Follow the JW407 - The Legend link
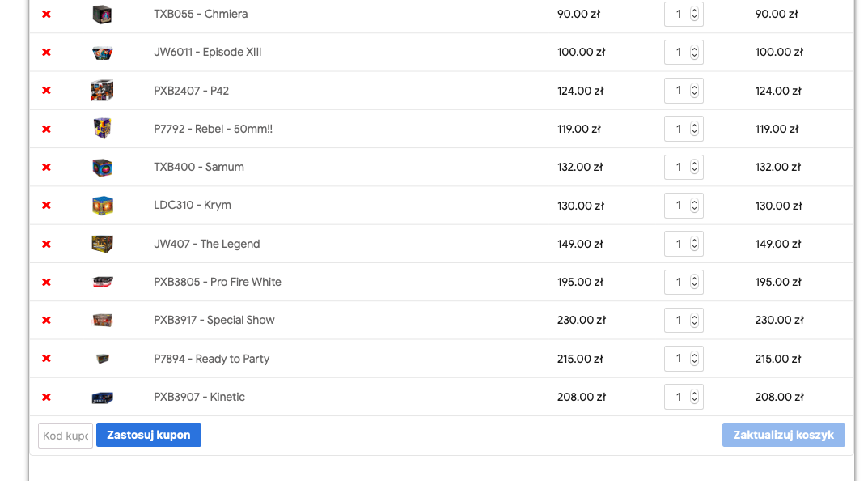 (207, 244)
